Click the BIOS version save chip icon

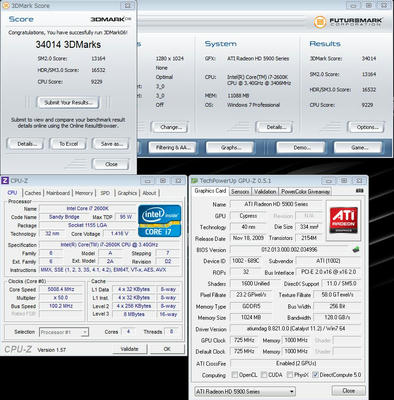coord(356,249)
